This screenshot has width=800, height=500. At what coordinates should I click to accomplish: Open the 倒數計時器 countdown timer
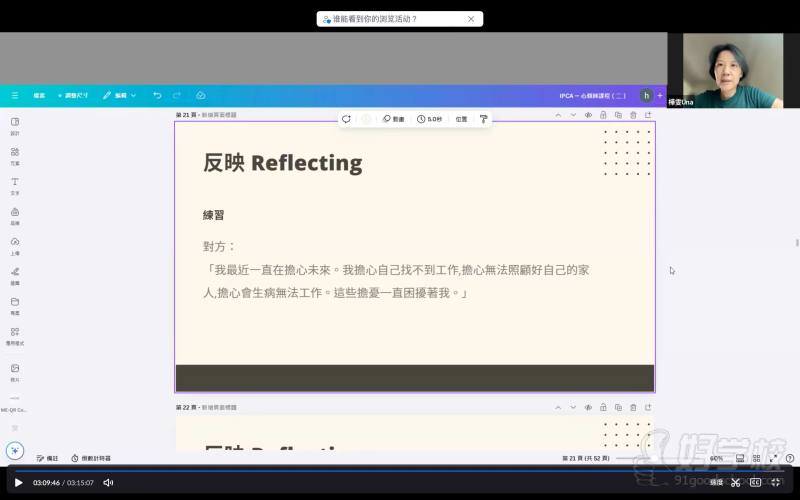click(91, 458)
